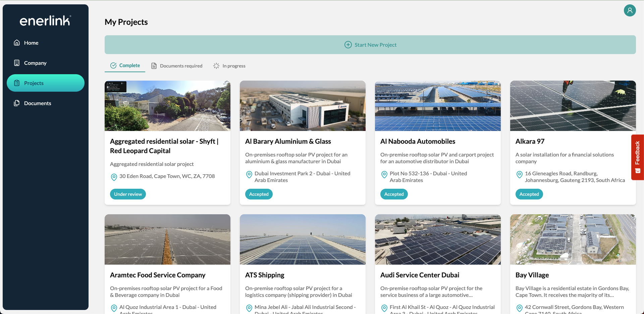Click location pin for 30 Eden Road
This screenshot has width=644, height=314.
tap(114, 177)
